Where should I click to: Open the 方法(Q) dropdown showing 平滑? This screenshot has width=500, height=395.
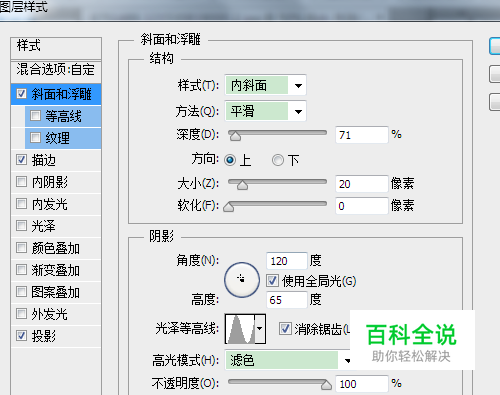tap(265, 111)
